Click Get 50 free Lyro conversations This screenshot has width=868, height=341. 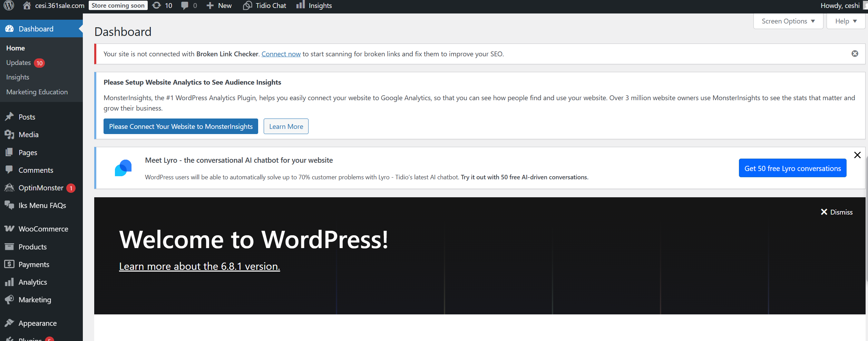tap(792, 168)
